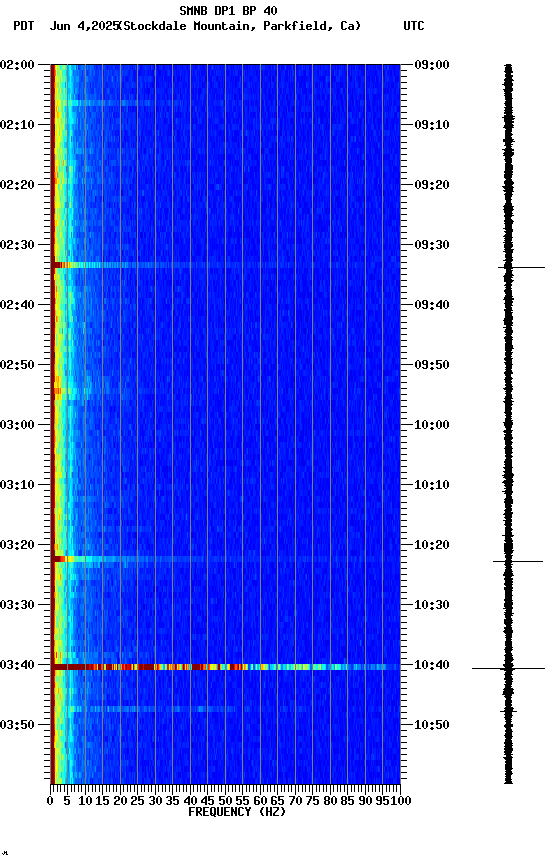Screen dimensions: 552x864
Task: Click the 60 Hz frequency axis label
Action: coord(260,801)
